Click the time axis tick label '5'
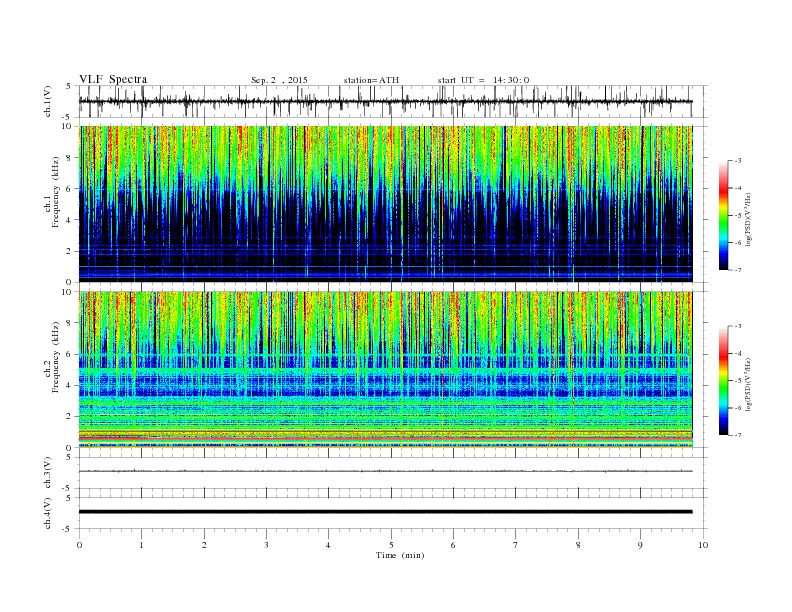Viewport: 792px width, 612px height. (391, 545)
